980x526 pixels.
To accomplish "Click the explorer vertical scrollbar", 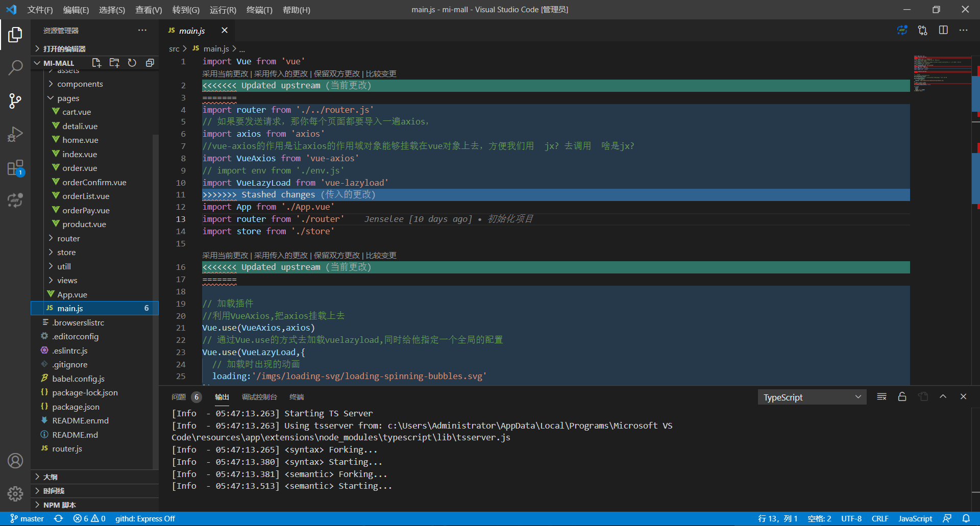I will pyautogui.click(x=155, y=301).
